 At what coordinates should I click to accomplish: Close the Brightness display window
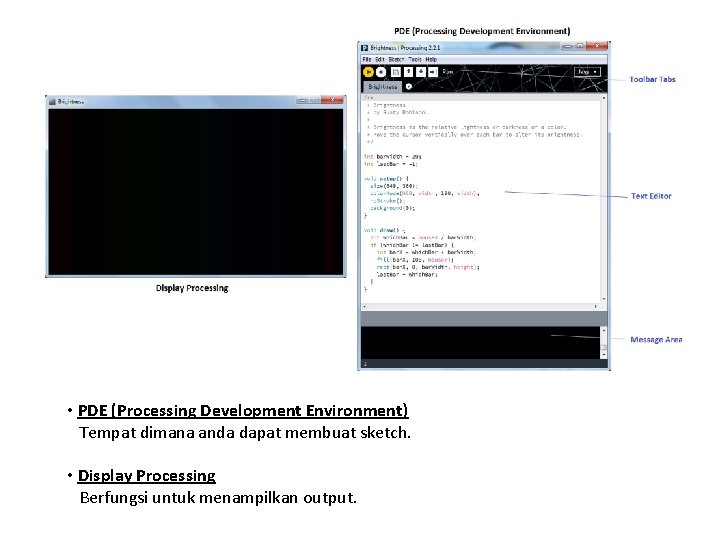click(x=332, y=100)
